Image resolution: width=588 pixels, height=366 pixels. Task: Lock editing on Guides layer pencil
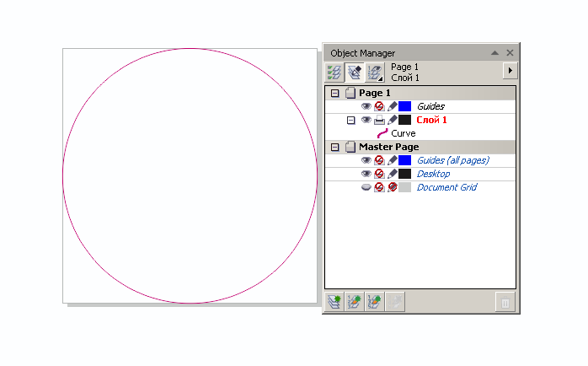click(x=393, y=106)
